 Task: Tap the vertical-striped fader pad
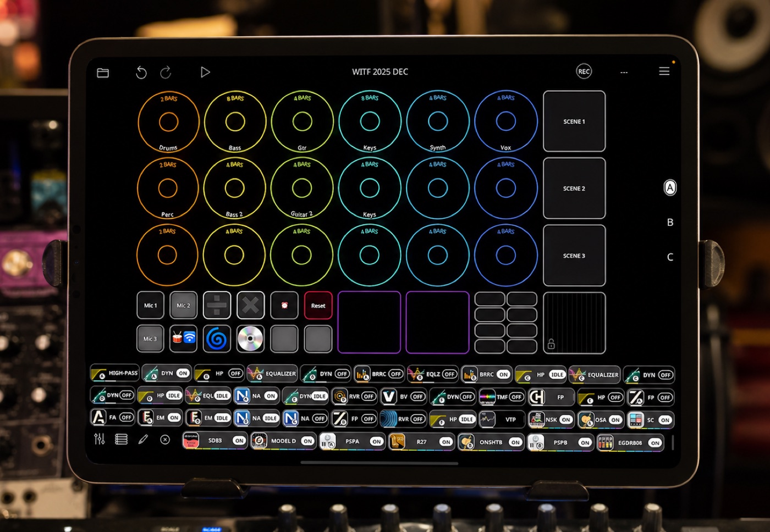pyautogui.click(x=574, y=323)
